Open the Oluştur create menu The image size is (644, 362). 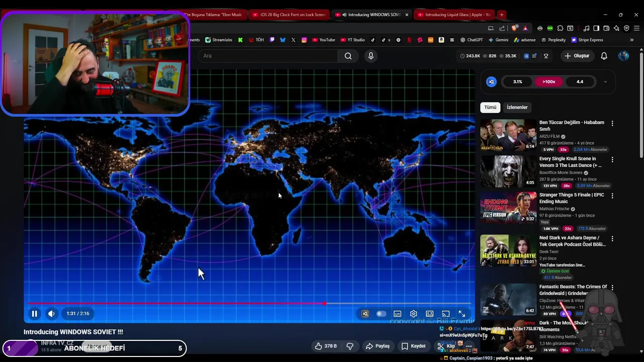[577, 56]
